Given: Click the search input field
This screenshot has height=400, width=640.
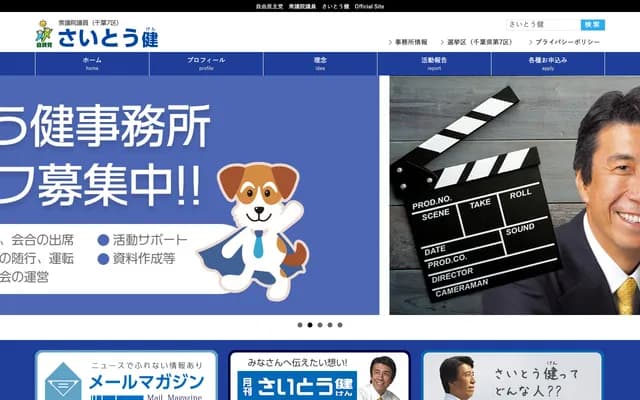Looking at the screenshot, I should pyautogui.click(x=541, y=24).
